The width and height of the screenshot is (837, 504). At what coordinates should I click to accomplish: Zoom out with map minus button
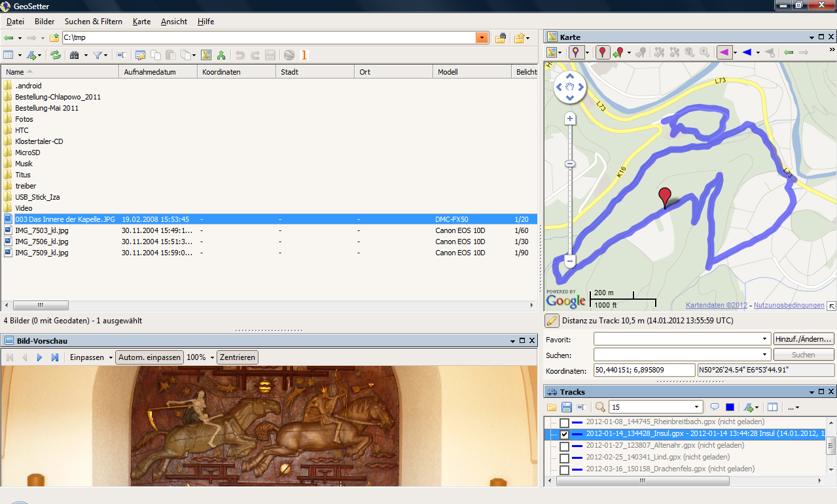click(x=570, y=261)
